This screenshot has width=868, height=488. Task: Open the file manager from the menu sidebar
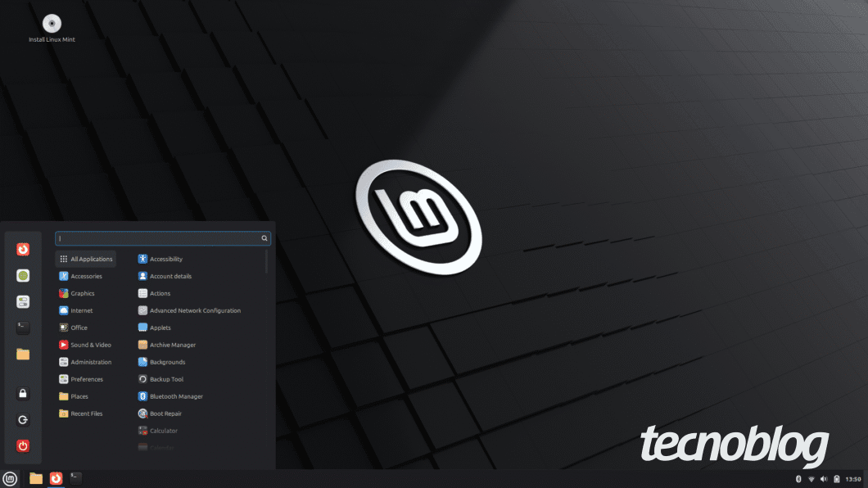tap(23, 354)
